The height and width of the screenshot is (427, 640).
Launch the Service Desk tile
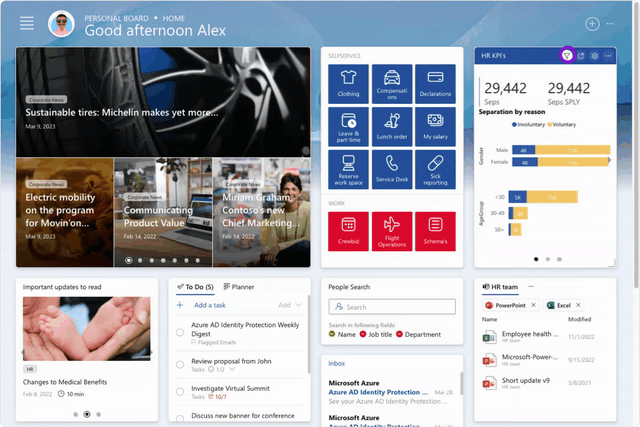tap(392, 169)
